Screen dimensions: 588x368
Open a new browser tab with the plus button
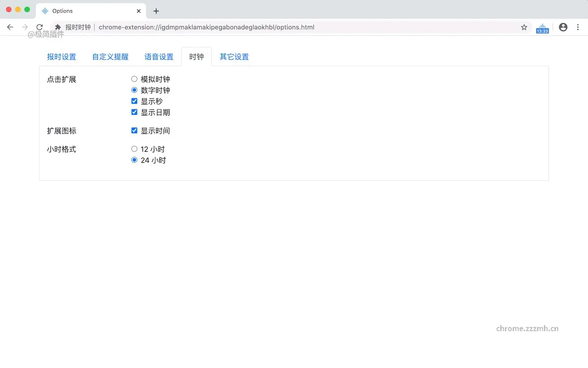click(156, 11)
